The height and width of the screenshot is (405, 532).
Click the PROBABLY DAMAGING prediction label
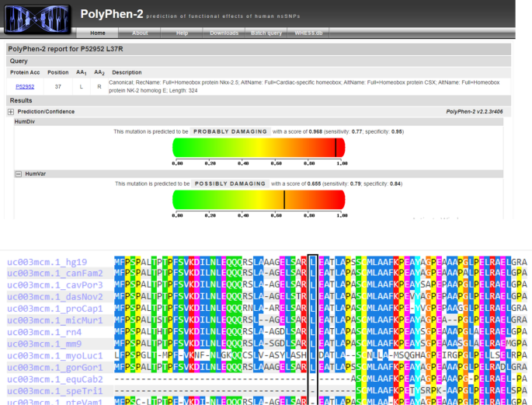230,131
